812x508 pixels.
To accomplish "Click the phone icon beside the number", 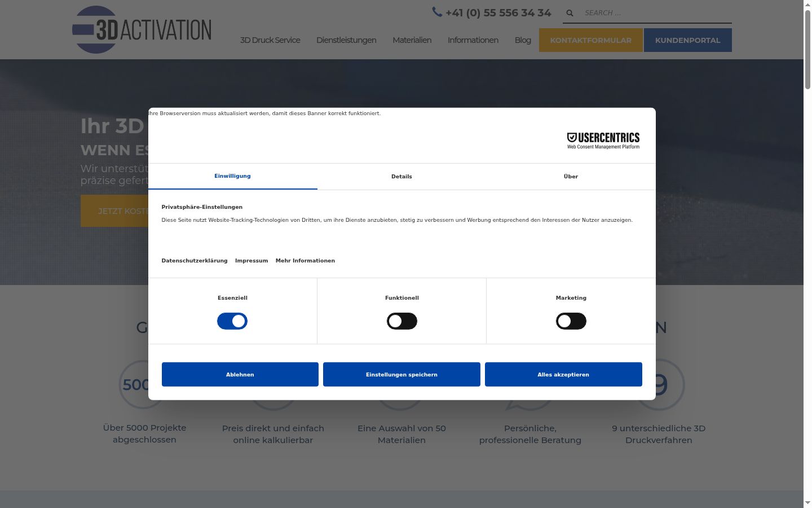I will [437, 12].
